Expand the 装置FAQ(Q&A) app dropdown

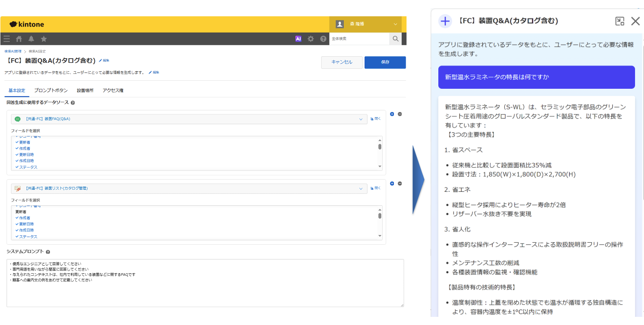(360, 119)
